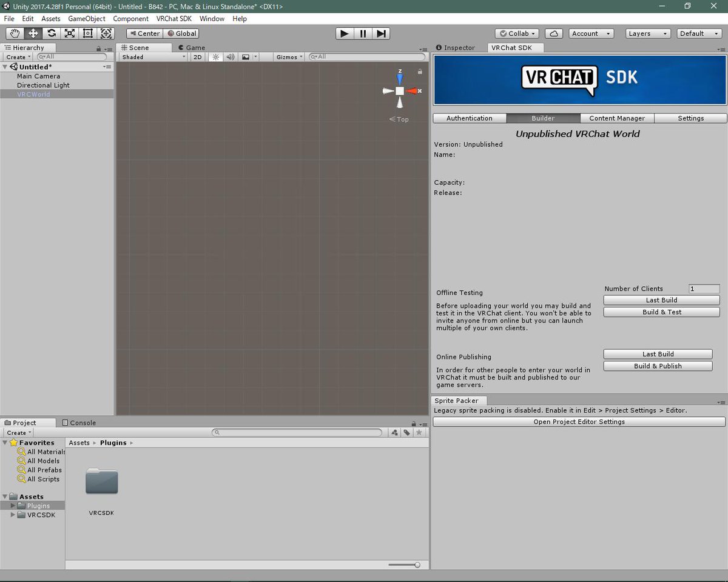
Task: Switch to the Game tab
Action: [x=191, y=47]
